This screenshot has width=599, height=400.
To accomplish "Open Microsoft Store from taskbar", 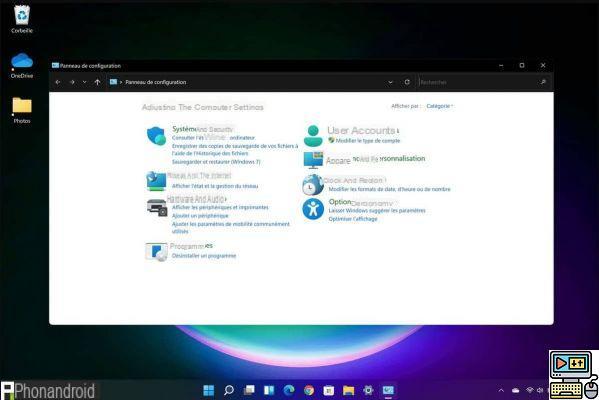I will [329, 390].
